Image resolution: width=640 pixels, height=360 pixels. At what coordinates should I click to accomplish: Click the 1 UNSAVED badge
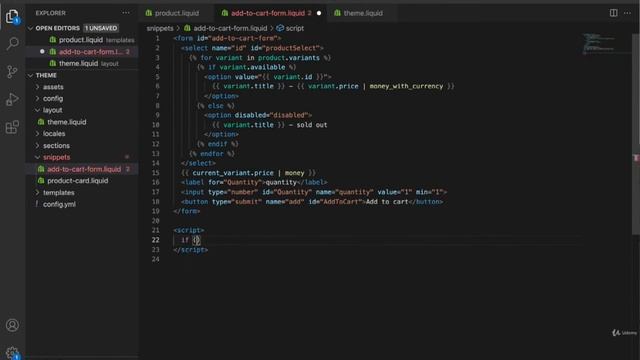click(x=101, y=28)
